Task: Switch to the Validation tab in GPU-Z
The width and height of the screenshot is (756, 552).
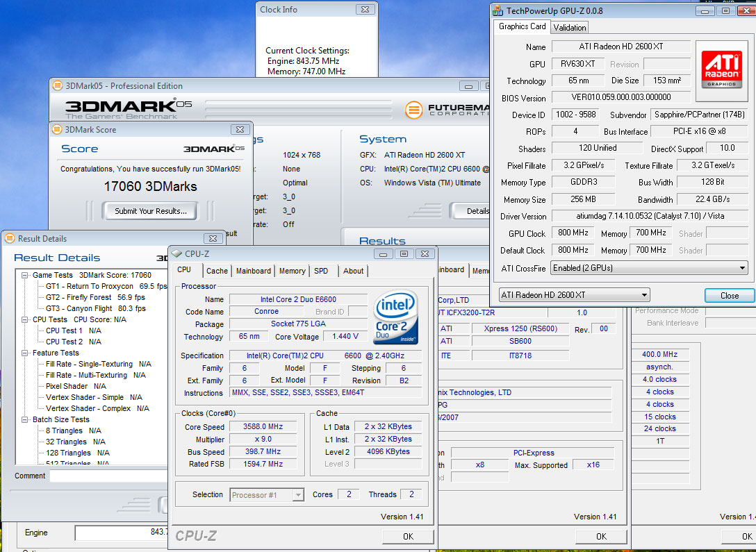Action: (569, 28)
